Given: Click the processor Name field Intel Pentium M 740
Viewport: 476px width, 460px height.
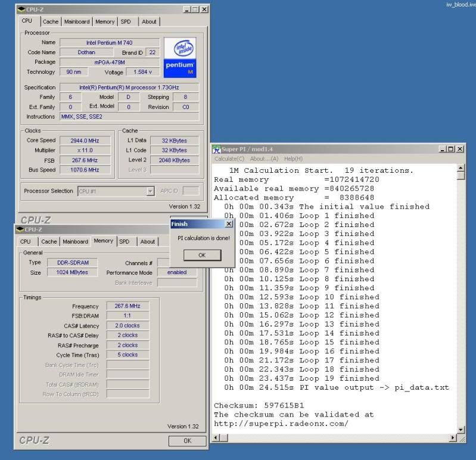Looking at the screenshot, I should [110, 42].
